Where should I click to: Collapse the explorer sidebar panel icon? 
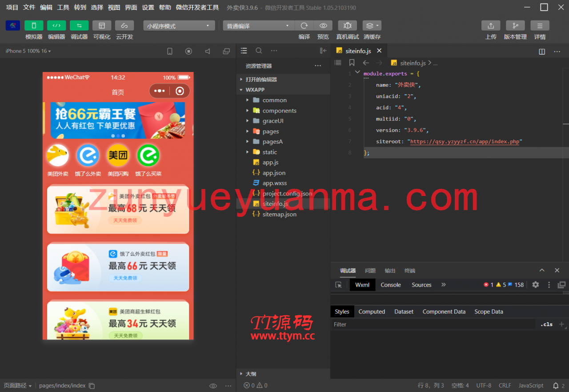[x=323, y=51]
